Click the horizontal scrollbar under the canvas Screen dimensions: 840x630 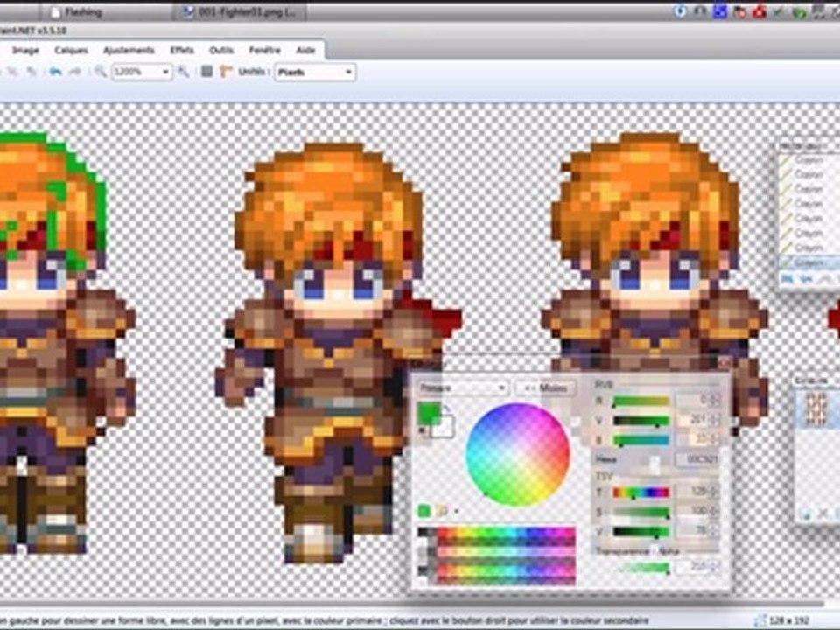tap(411, 605)
